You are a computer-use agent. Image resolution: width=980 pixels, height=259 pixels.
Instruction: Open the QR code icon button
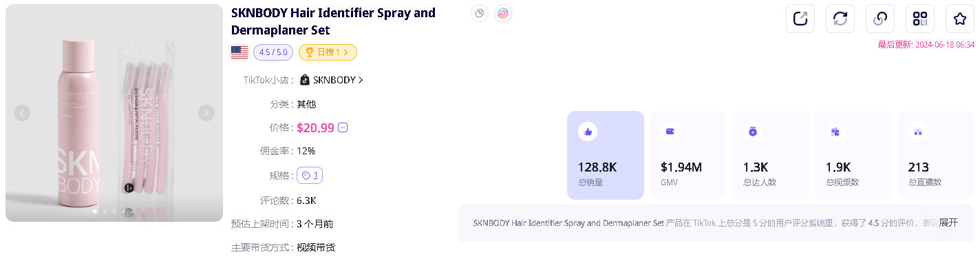tap(920, 19)
